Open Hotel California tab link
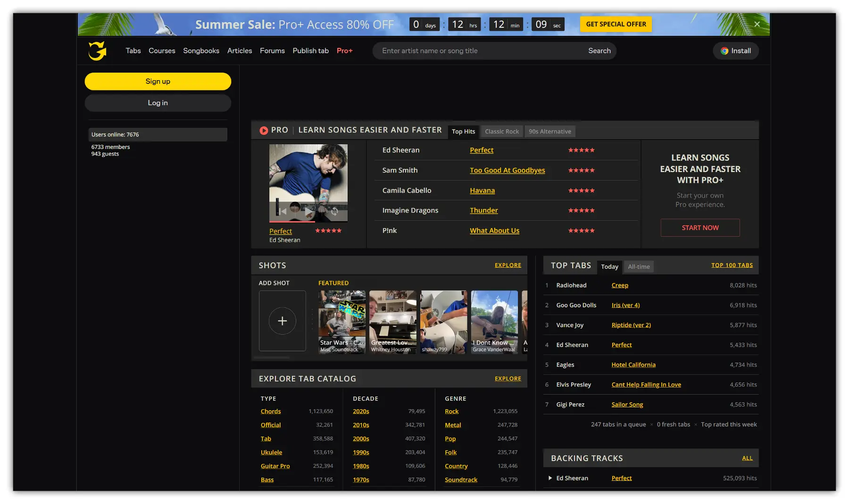The image size is (849, 504). coord(633,364)
